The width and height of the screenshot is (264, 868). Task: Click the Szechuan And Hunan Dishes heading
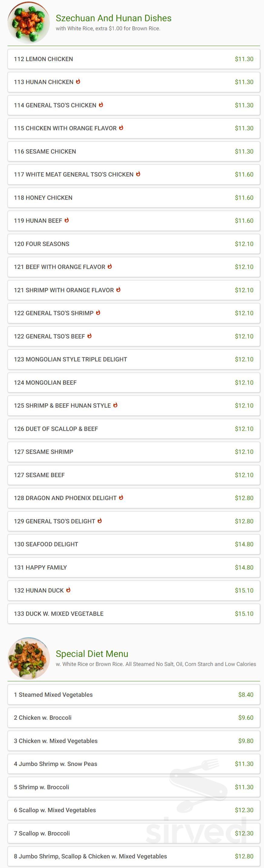pos(114,18)
